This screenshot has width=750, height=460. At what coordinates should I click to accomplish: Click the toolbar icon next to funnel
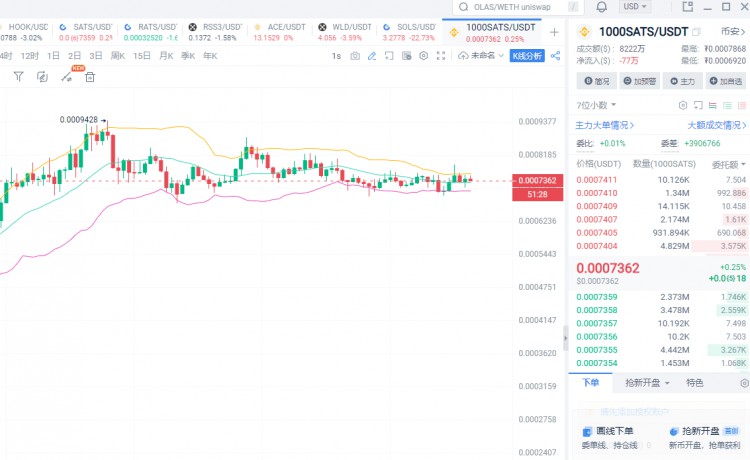point(42,77)
